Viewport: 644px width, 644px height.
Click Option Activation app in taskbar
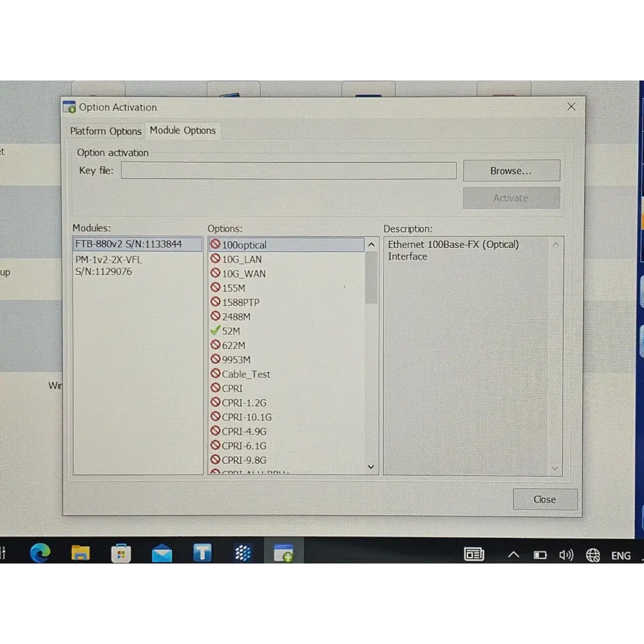click(x=283, y=552)
